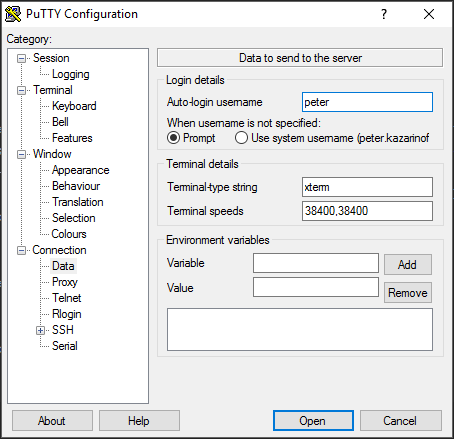Click the PuTTY icon in the title bar

click(x=13, y=14)
